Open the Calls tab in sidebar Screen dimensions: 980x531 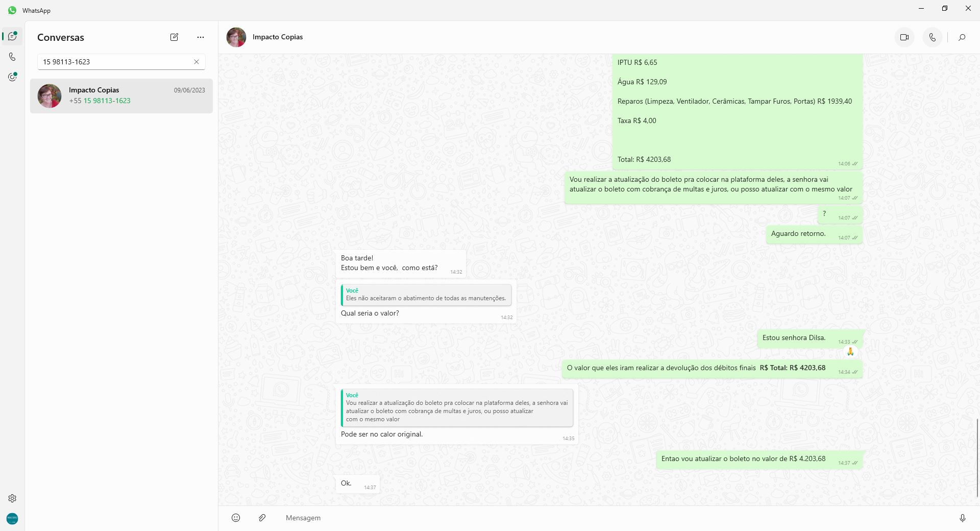pyautogui.click(x=12, y=57)
